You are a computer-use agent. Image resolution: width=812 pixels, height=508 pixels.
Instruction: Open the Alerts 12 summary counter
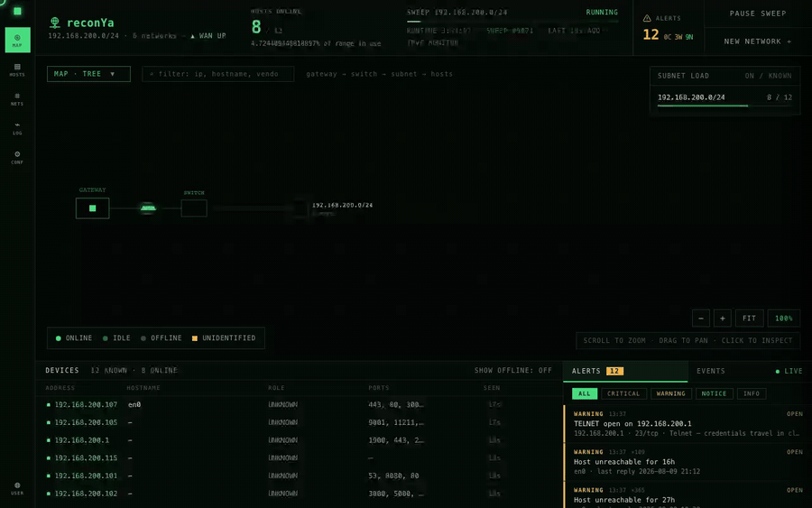coord(668,28)
